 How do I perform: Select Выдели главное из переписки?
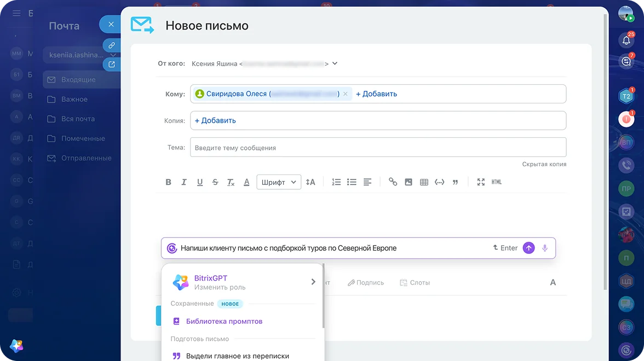coord(238,356)
